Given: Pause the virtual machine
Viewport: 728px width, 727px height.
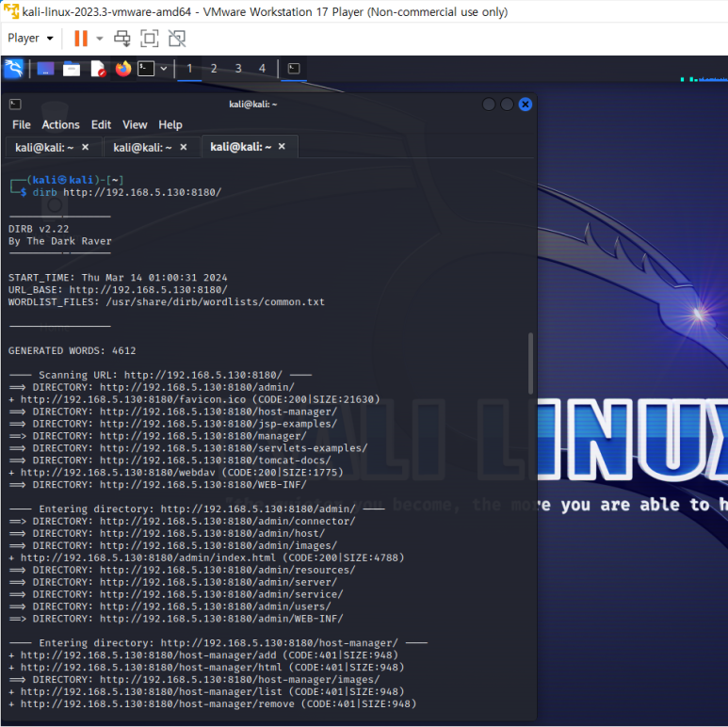Looking at the screenshot, I should pos(81,38).
